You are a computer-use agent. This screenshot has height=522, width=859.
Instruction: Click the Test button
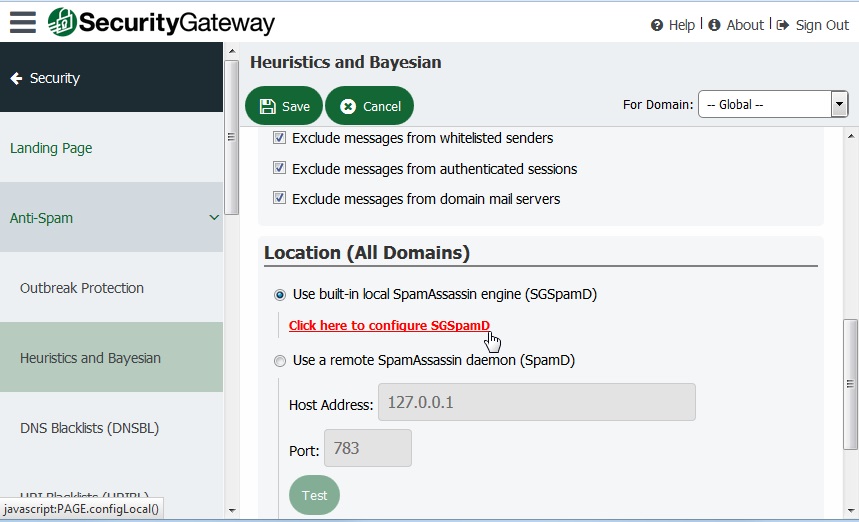coord(314,495)
